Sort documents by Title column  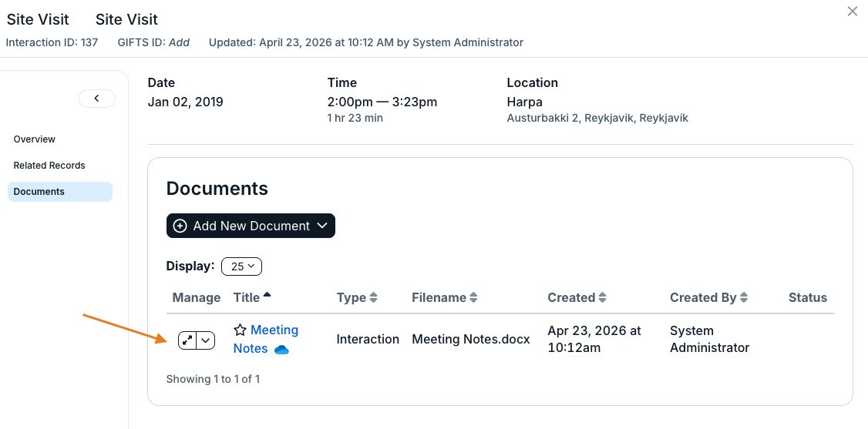pos(252,297)
